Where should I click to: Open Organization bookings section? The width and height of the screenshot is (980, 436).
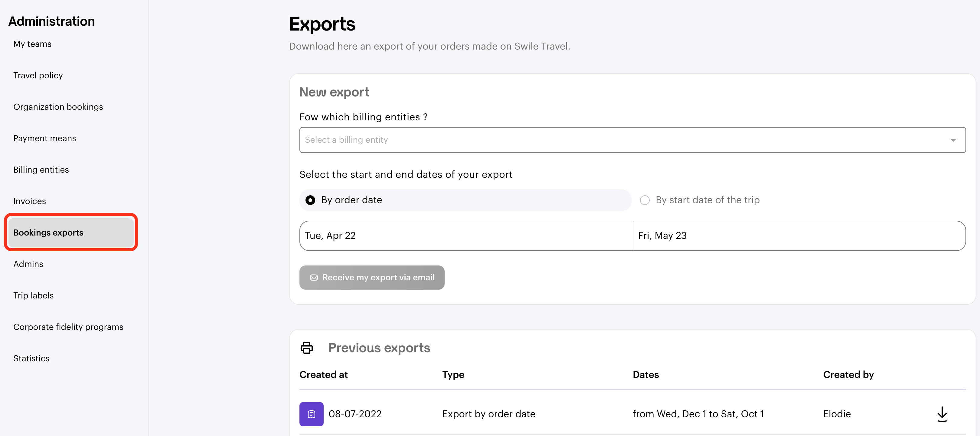tap(58, 107)
